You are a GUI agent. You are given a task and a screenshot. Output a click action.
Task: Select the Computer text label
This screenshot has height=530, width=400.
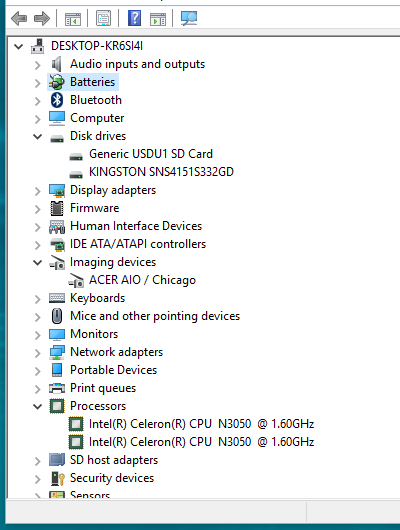(97, 118)
